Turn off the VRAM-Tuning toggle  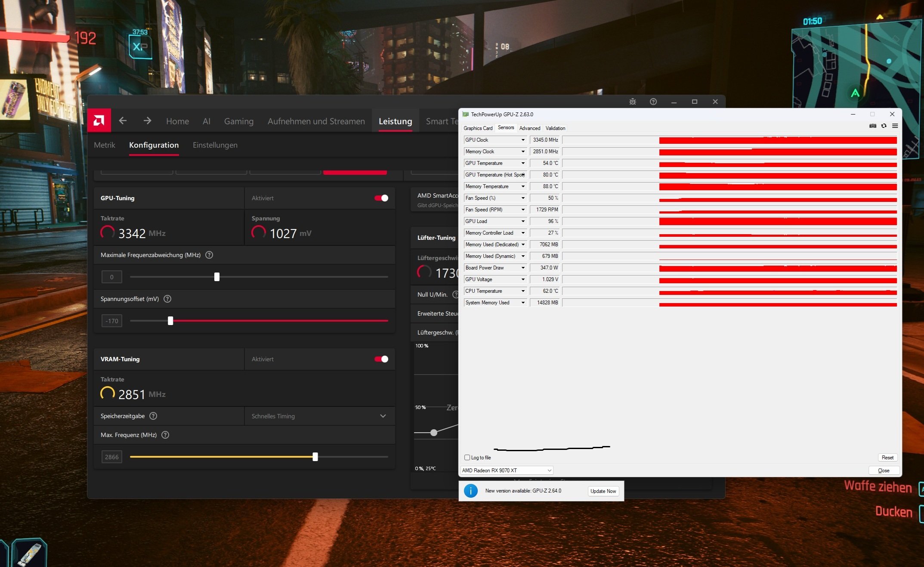tap(381, 359)
